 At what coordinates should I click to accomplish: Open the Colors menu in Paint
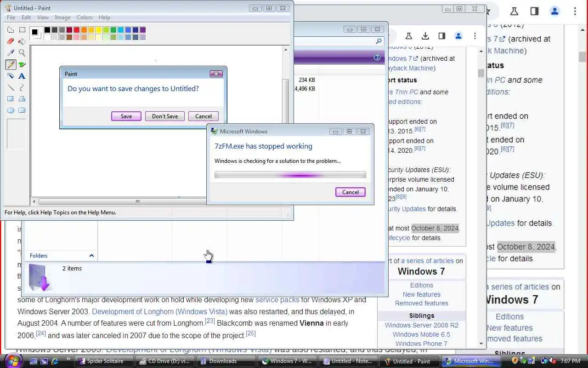pyautogui.click(x=85, y=17)
